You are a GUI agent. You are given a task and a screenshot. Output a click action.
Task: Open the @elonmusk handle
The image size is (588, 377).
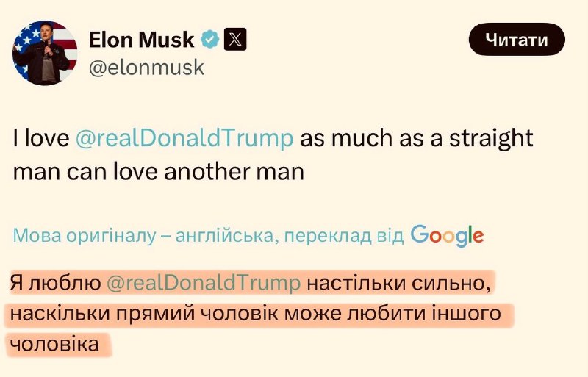point(146,68)
